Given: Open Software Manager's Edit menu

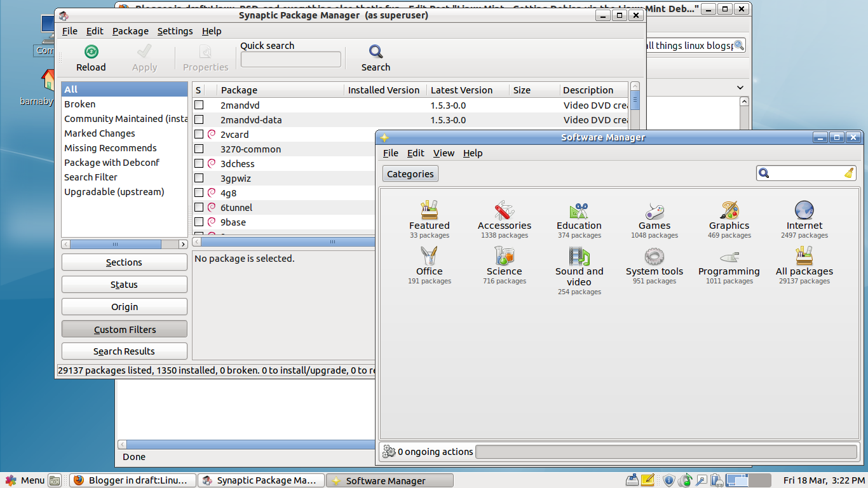Looking at the screenshot, I should pos(416,153).
